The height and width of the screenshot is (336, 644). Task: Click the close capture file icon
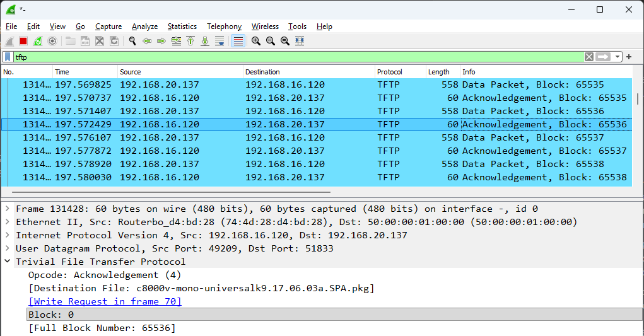tap(100, 41)
